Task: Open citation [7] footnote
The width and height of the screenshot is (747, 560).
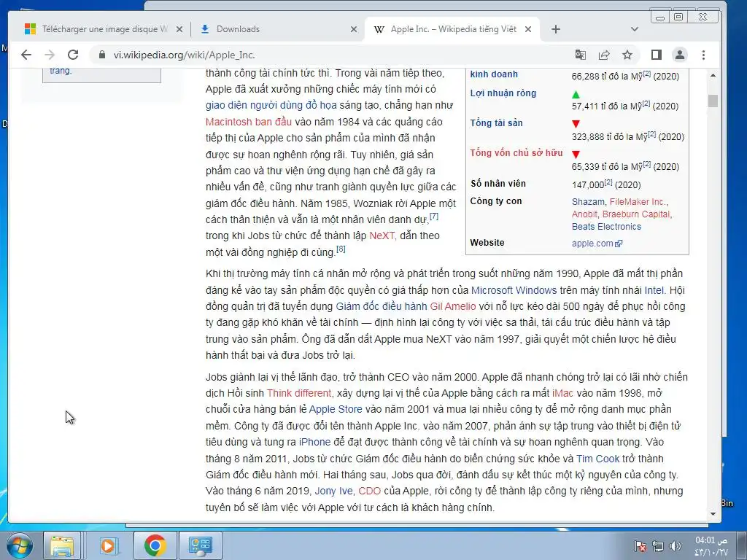Action: coord(434,217)
